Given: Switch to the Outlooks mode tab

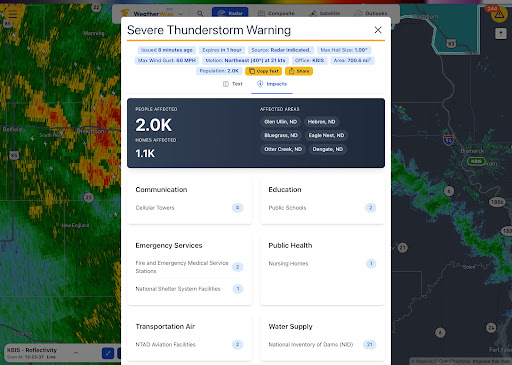Looking at the screenshot, I should (x=371, y=13).
